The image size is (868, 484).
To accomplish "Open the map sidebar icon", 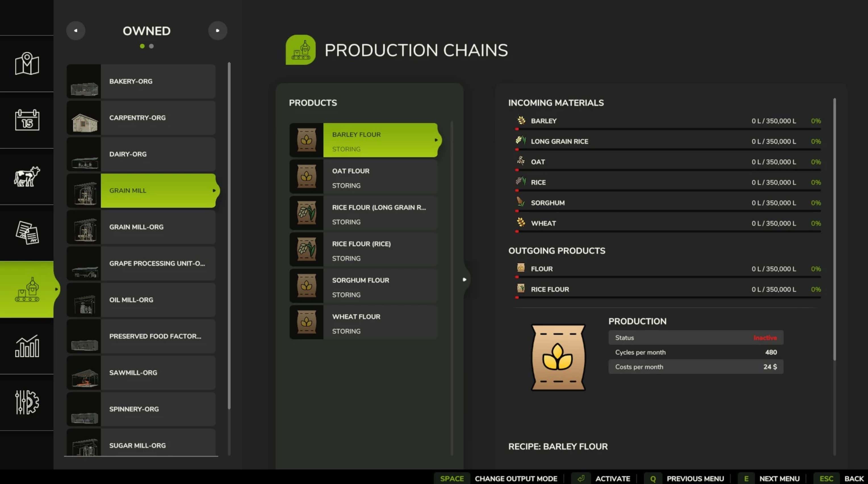I will (x=27, y=64).
